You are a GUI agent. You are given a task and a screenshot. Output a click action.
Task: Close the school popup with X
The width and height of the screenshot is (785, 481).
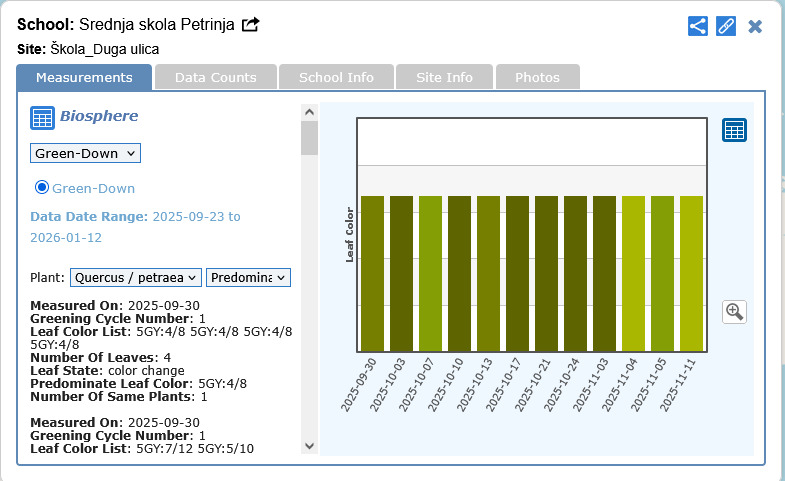point(756,27)
